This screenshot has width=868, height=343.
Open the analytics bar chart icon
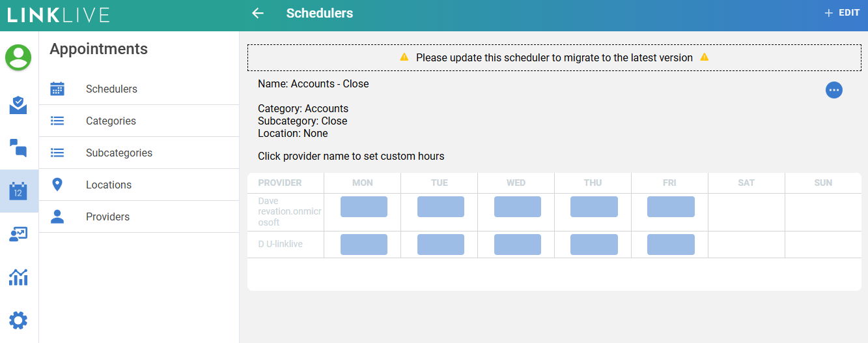(x=18, y=277)
